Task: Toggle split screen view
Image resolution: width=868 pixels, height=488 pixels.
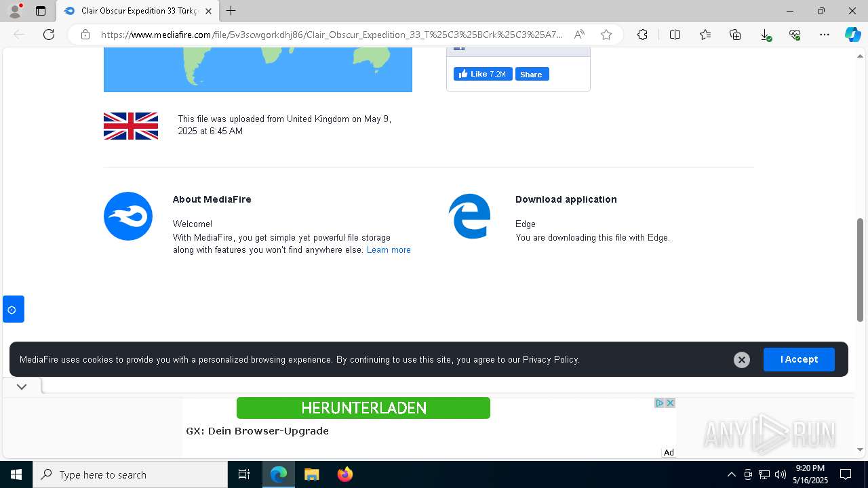Action: point(675,35)
